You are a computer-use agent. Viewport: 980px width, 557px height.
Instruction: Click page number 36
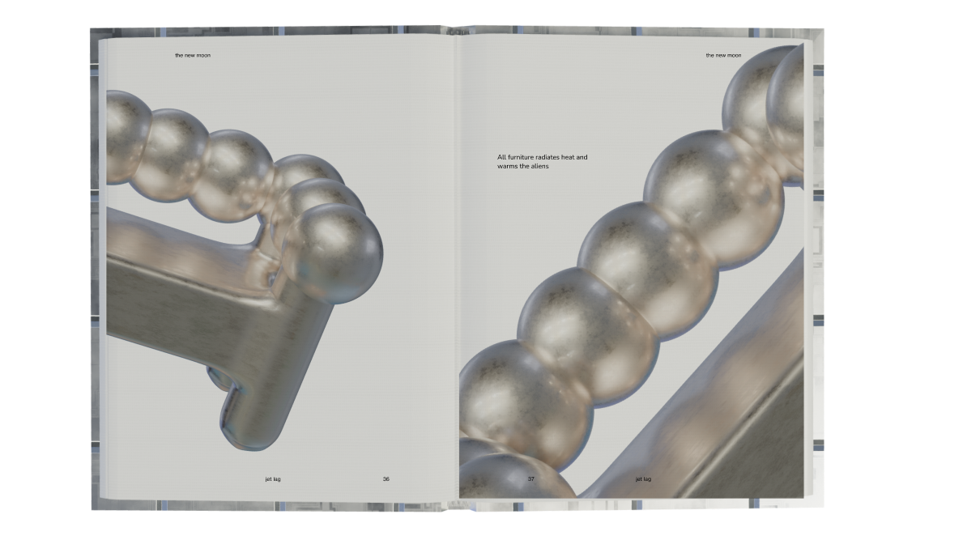click(x=386, y=478)
